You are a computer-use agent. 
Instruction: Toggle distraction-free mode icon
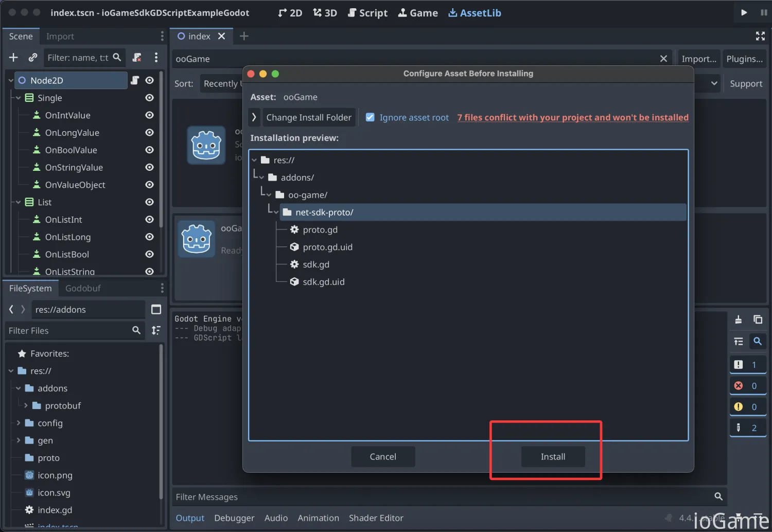760,36
